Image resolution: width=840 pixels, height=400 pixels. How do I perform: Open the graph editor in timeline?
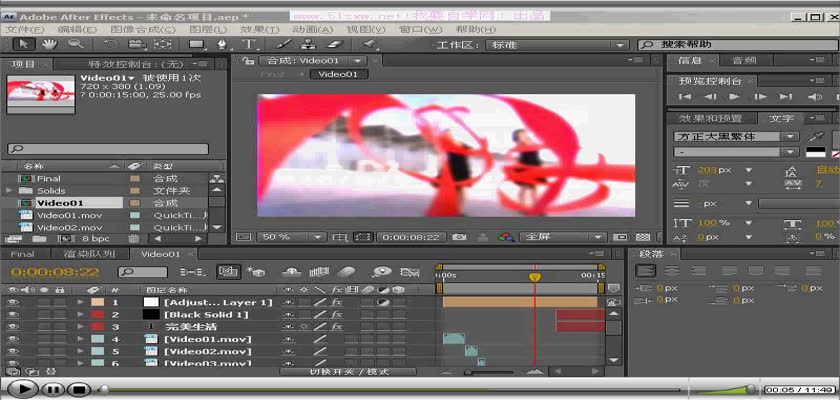pos(409,272)
